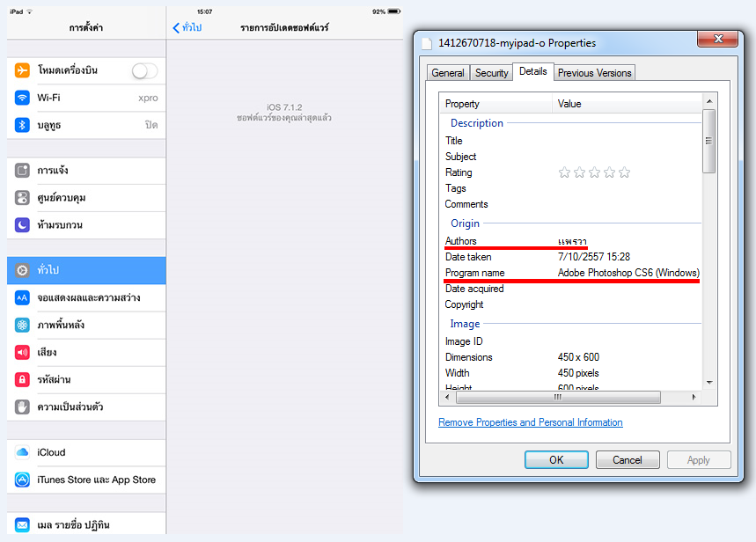756x542 pixels.
Task: Click the Comments property row
Action: tap(571, 204)
